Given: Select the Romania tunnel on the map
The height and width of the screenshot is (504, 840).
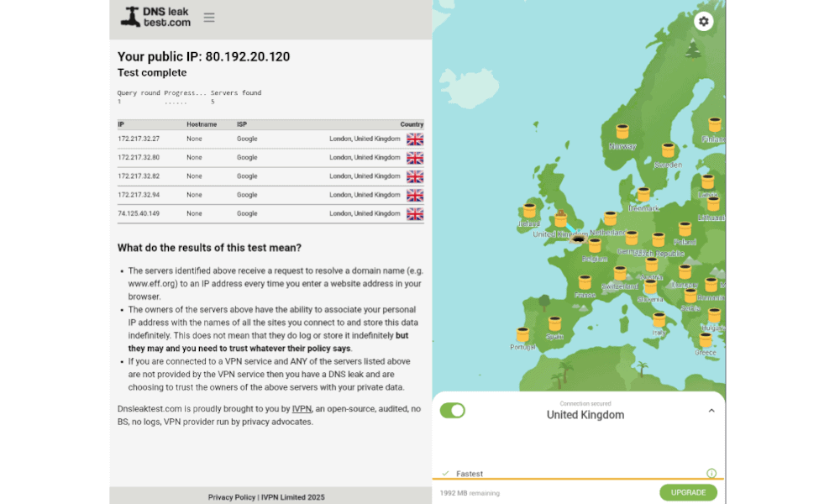Looking at the screenshot, I should [x=711, y=285].
